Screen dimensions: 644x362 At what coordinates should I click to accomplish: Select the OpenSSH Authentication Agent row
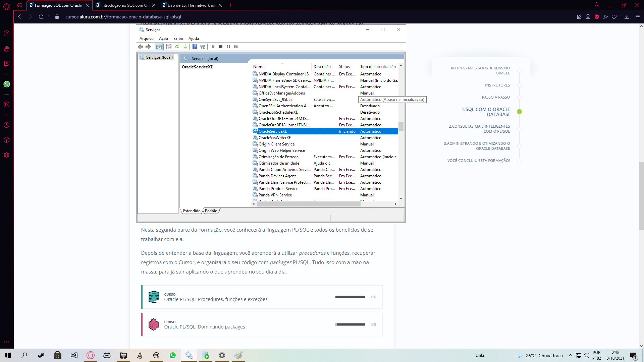click(x=325, y=106)
